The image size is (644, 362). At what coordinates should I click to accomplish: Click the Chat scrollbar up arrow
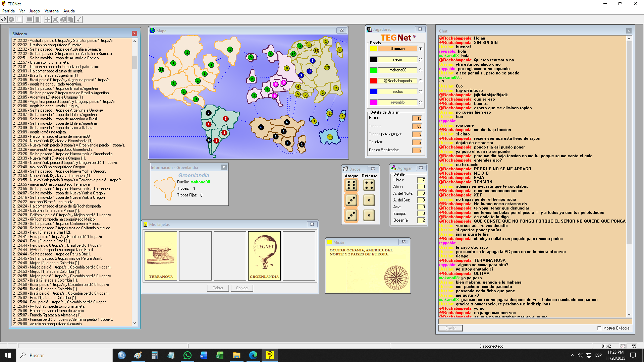[x=629, y=39]
